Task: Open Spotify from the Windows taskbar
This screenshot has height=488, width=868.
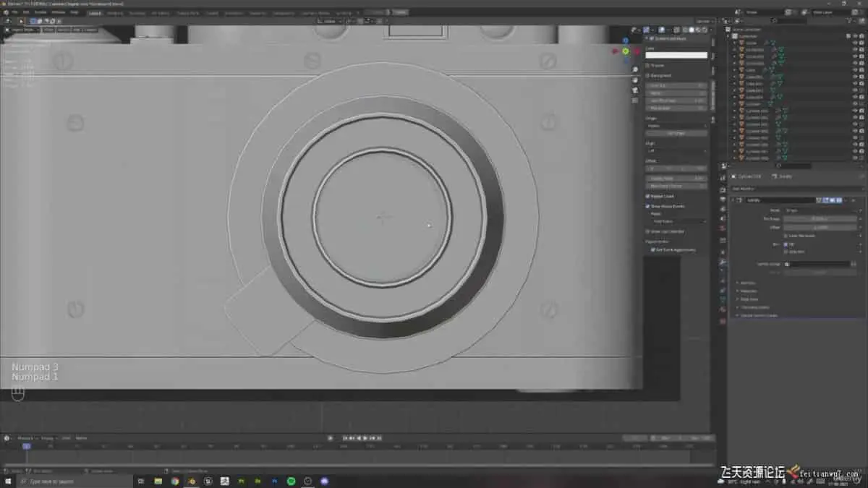Action: (x=292, y=481)
